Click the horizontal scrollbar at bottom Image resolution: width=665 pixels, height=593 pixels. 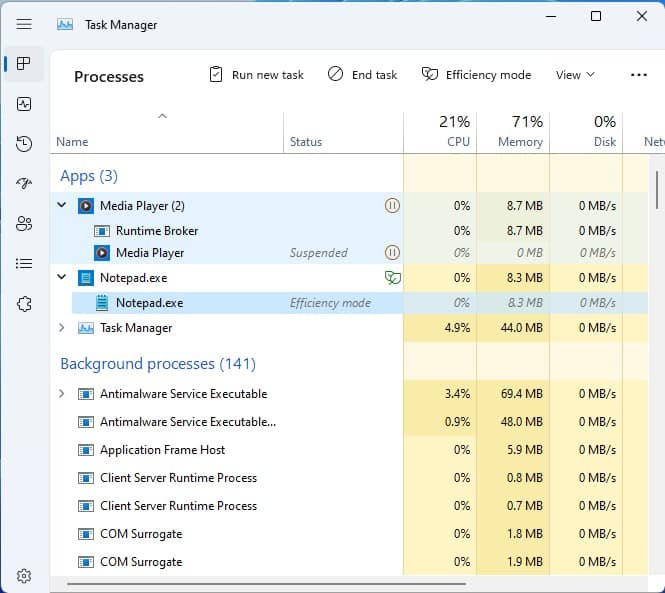coord(266,584)
